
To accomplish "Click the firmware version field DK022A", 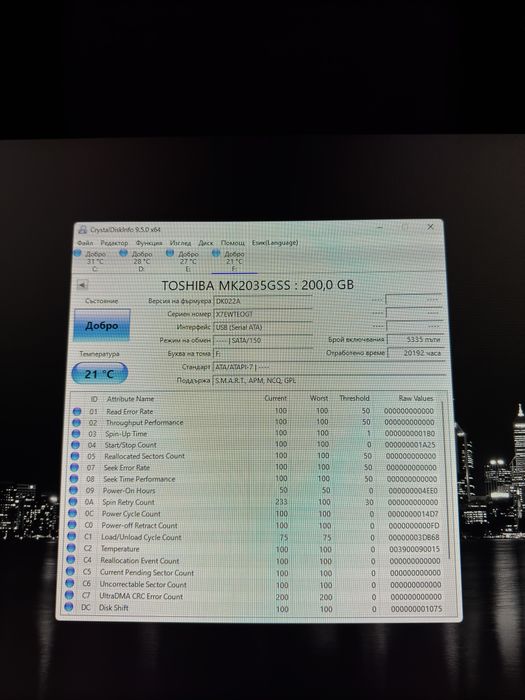I will tap(263, 301).
